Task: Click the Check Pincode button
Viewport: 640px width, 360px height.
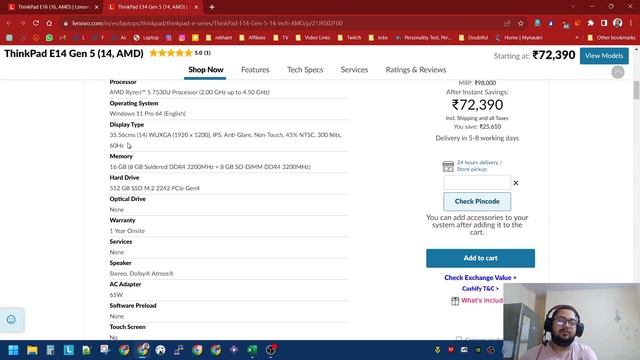Action: coord(477,201)
